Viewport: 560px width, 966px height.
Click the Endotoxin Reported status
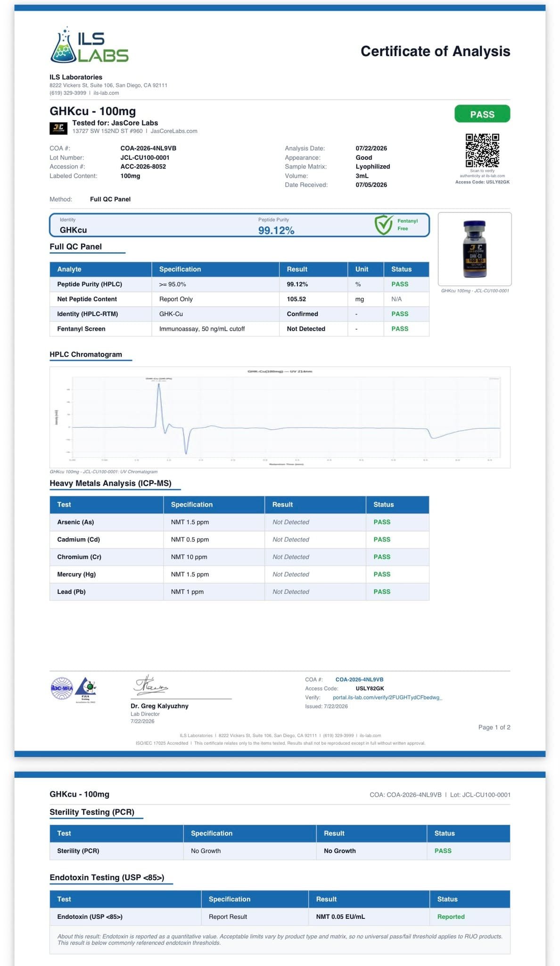coord(451,917)
